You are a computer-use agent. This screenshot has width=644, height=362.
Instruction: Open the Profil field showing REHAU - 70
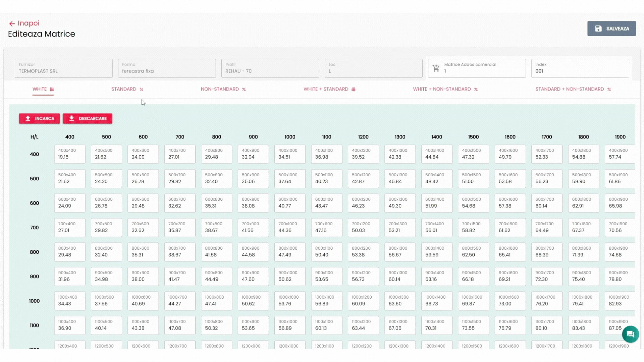270,68
